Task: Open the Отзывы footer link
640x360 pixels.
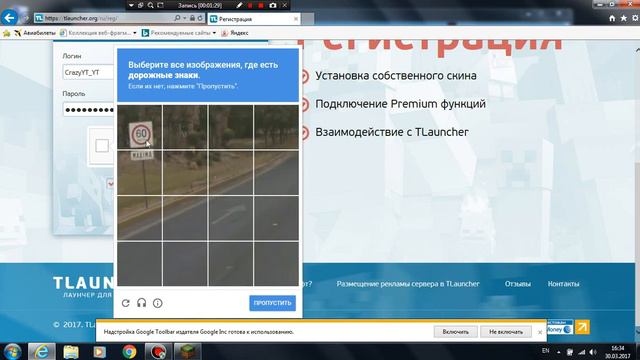Action: [x=518, y=284]
